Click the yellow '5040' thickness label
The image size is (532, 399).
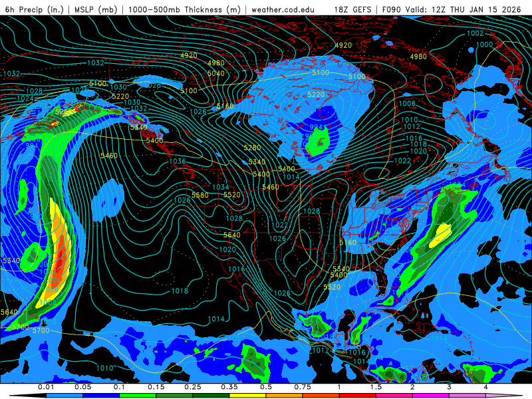pyautogui.click(x=216, y=73)
